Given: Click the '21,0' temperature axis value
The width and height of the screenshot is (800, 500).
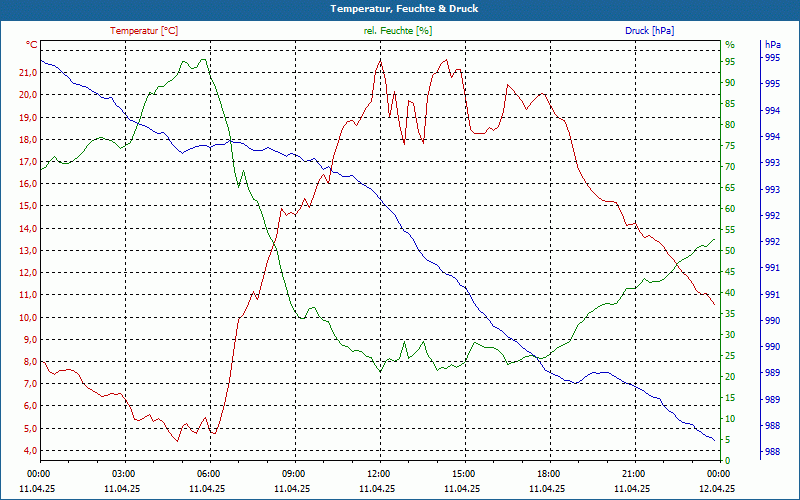Looking at the screenshot, I should 28,72.
